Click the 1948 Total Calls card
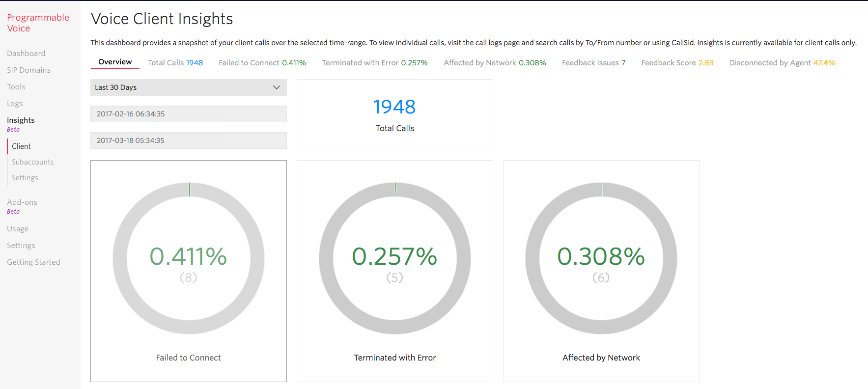 click(395, 114)
